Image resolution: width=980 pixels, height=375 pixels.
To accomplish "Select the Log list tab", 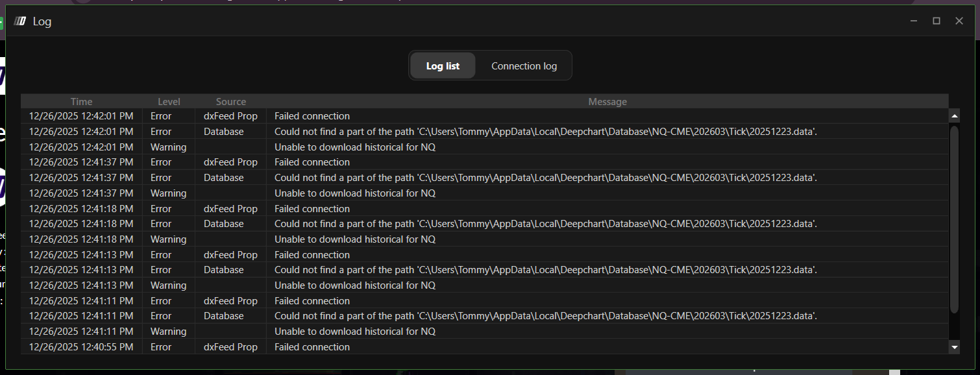I will click(443, 66).
